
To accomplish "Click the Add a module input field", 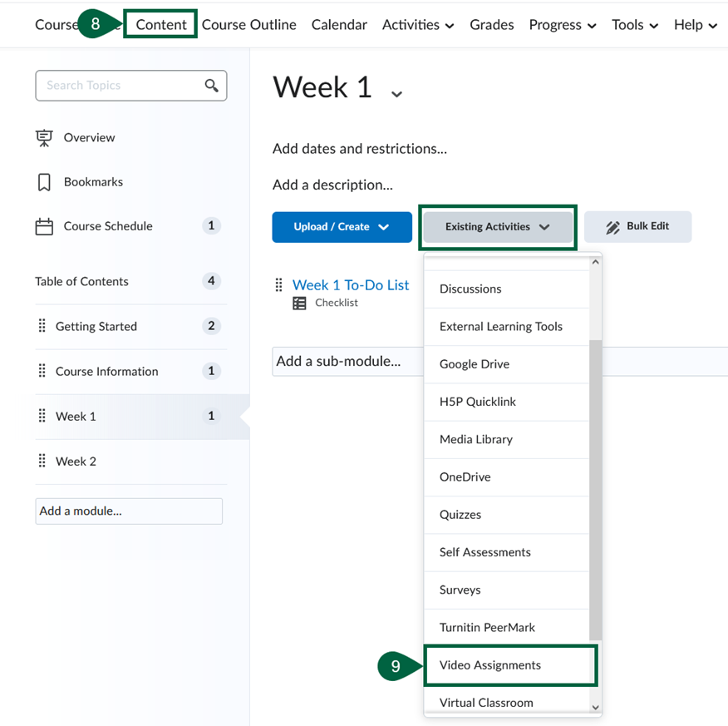I will click(x=129, y=511).
